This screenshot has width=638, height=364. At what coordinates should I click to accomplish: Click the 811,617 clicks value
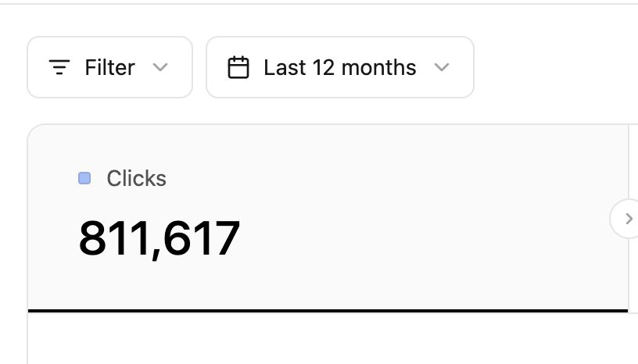tap(159, 239)
